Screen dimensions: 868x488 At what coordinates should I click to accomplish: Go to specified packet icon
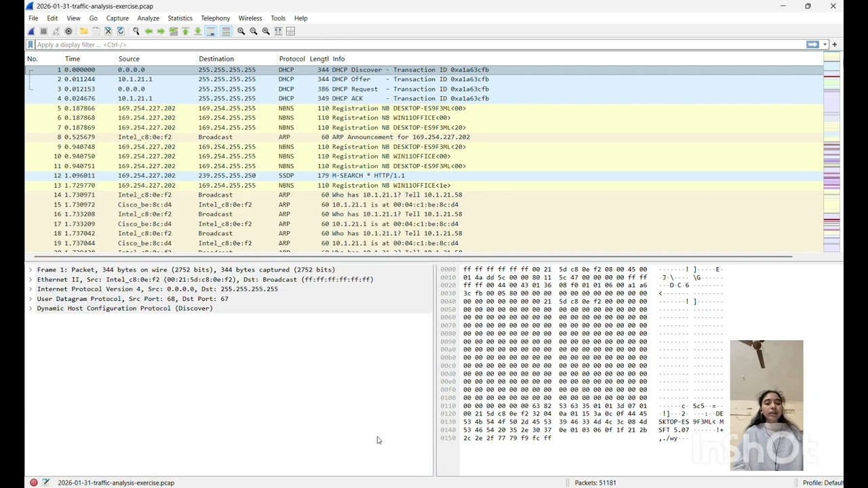[174, 31]
